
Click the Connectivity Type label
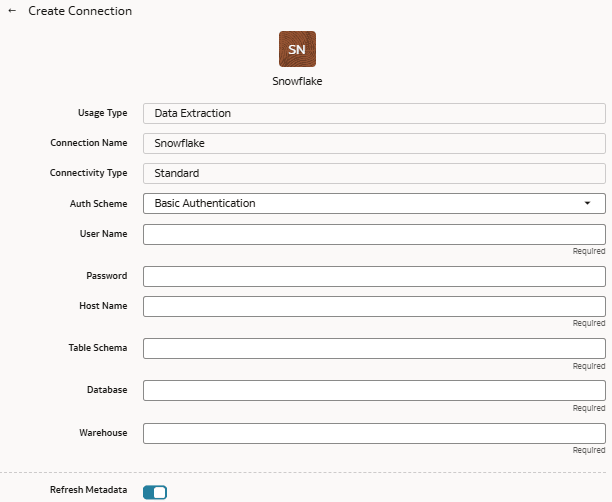pyautogui.click(x=88, y=173)
